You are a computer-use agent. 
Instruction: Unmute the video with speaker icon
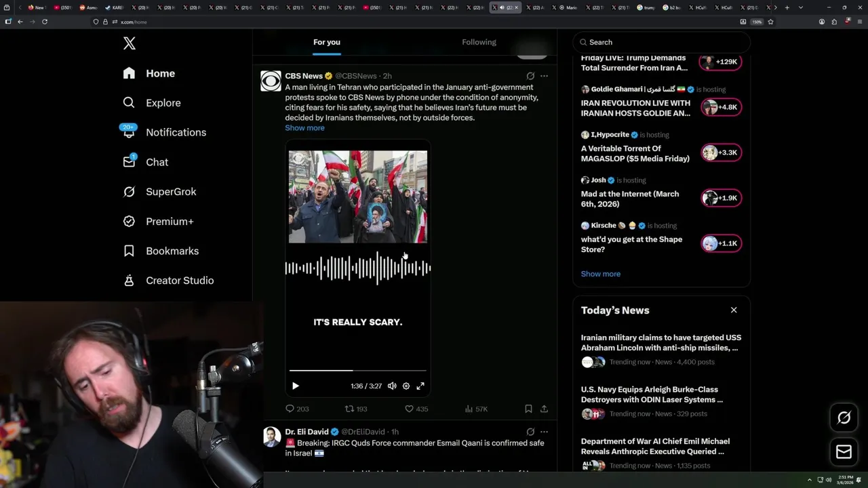click(x=392, y=386)
